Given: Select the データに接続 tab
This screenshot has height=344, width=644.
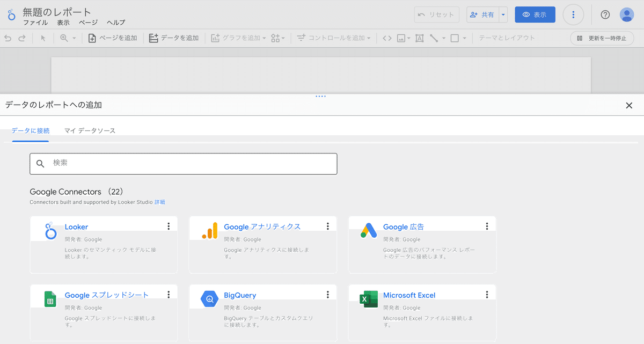Looking at the screenshot, I should 31,130.
